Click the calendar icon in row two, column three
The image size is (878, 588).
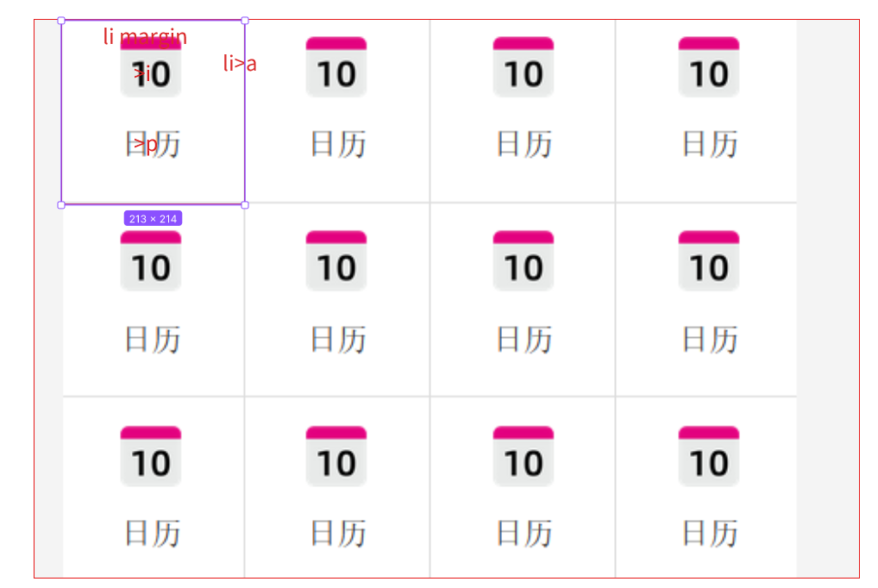click(523, 261)
